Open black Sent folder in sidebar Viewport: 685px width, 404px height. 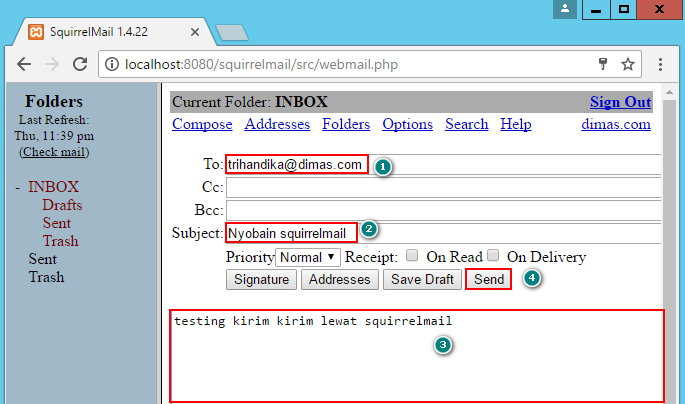point(42,259)
